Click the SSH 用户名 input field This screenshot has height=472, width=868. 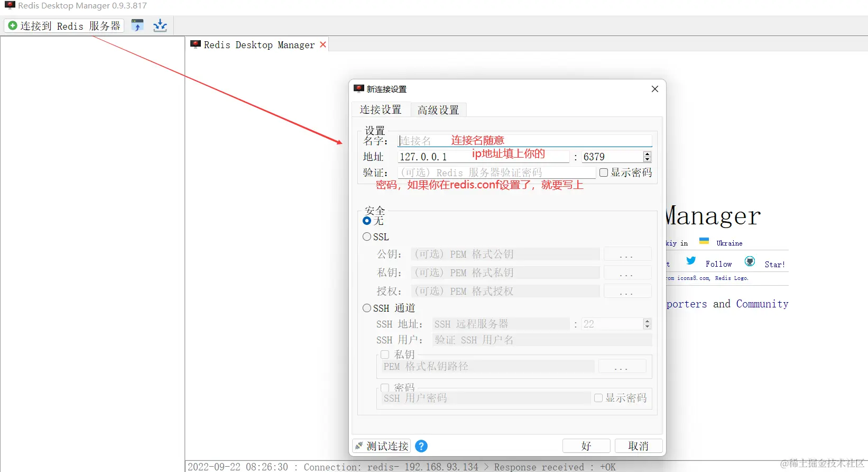point(542,340)
